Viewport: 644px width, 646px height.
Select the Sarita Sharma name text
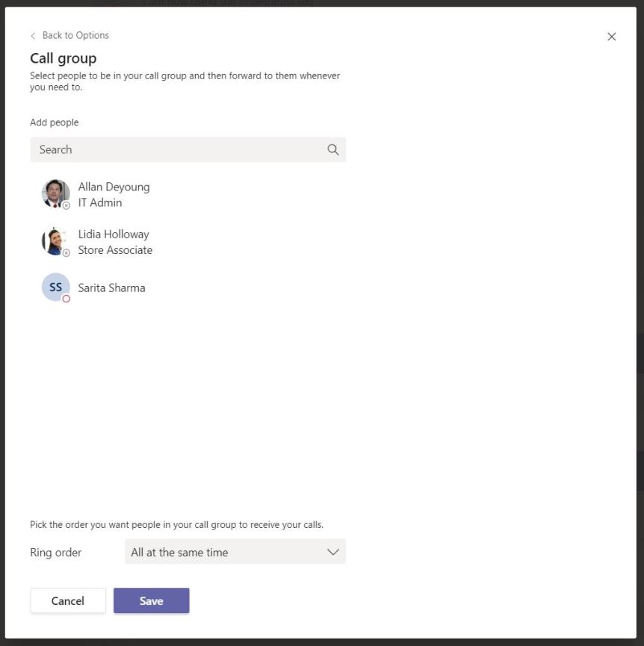click(111, 288)
